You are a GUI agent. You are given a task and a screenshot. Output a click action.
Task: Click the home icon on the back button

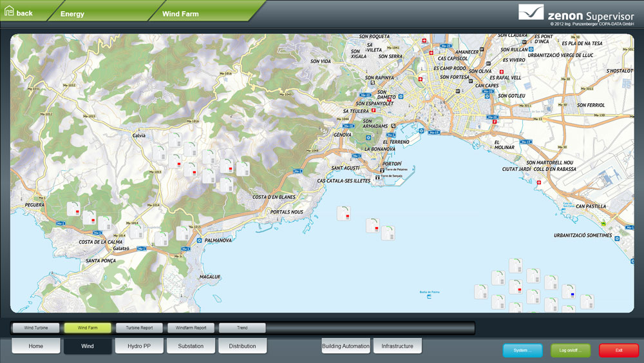pyautogui.click(x=9, y=12)
